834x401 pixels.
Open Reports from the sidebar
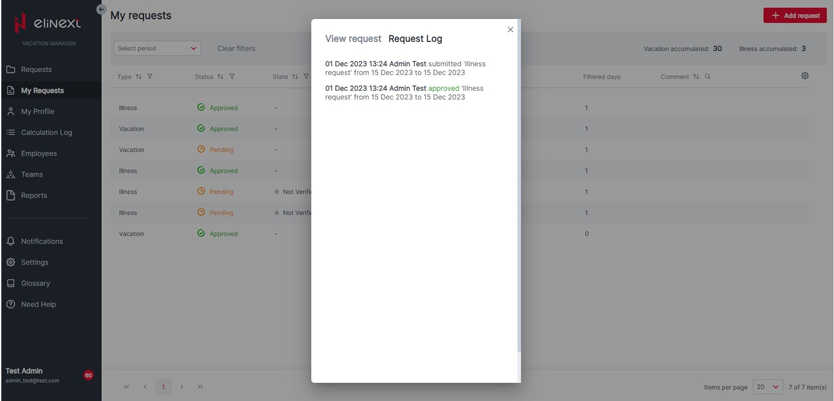34,196
